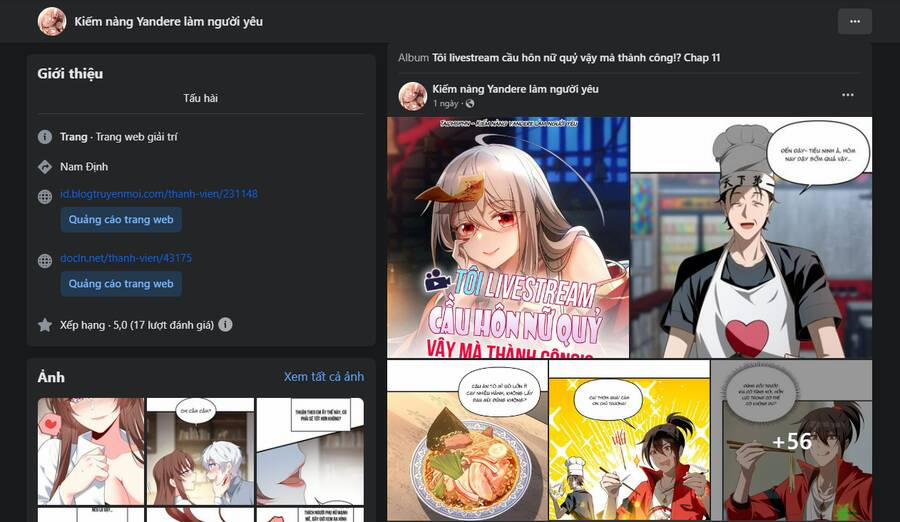This screenshot has width=900, height=522.
Task: Open Xem tất cả ảnh link
Action: 324,377
